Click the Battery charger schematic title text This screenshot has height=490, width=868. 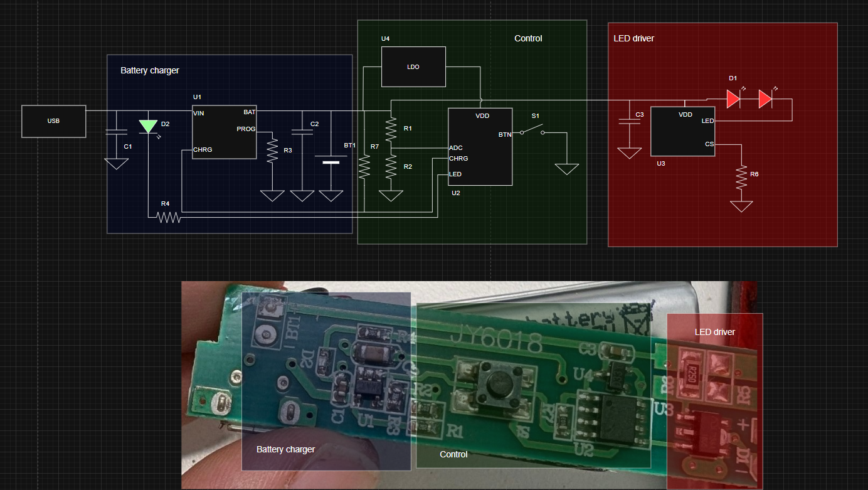(x=150, y=70)
